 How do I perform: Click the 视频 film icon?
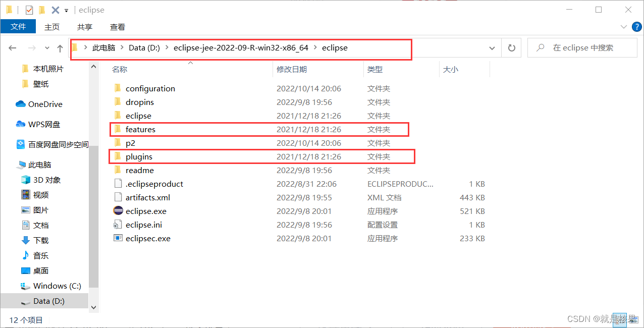point(25,195)
